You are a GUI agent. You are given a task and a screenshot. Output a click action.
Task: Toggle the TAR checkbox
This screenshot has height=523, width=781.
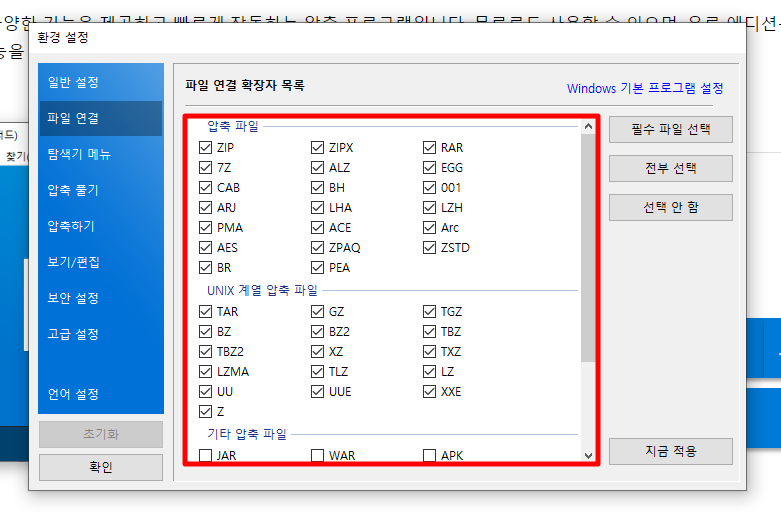click(205, 311)
